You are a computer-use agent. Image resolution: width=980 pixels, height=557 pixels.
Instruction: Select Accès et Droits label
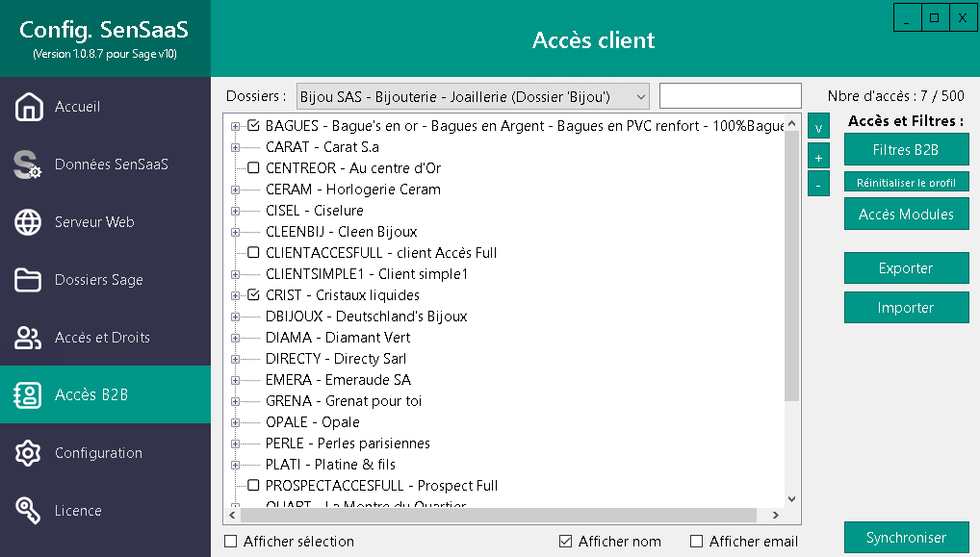click(102, 338)
